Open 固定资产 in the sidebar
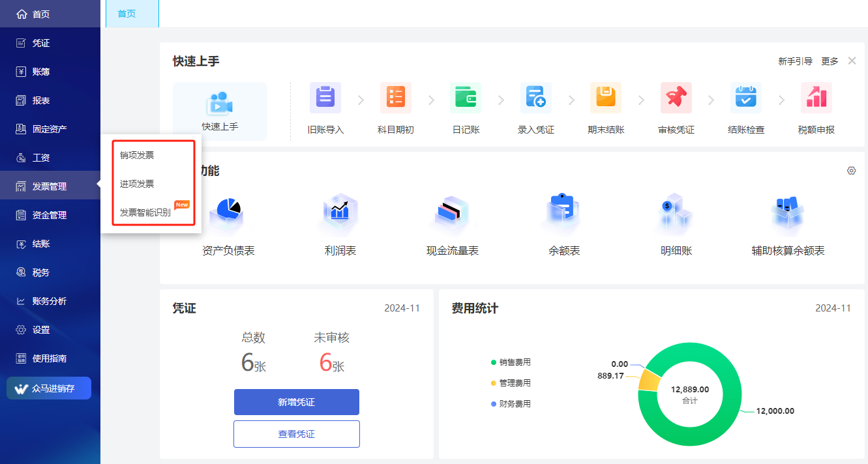 coord(50,129)
